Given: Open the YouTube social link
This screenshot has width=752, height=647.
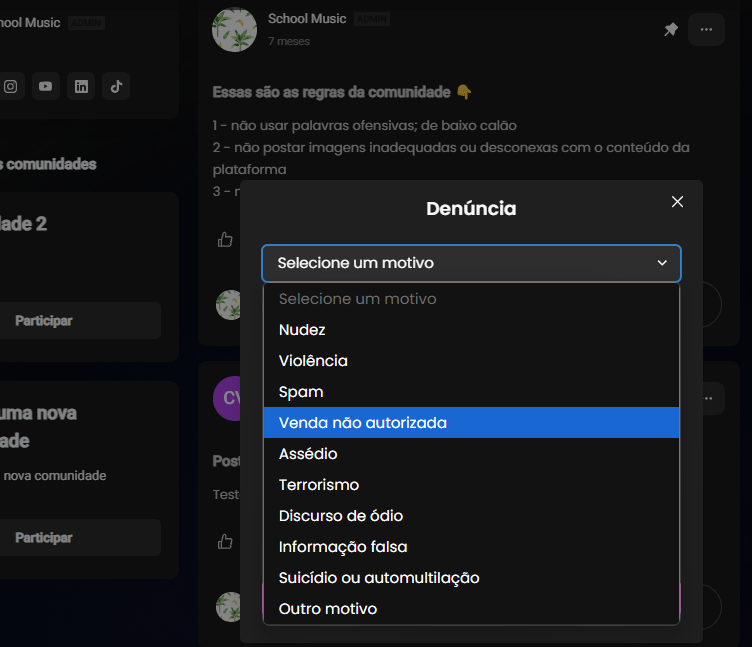Looking at the screenshot, I should (46, 86).
